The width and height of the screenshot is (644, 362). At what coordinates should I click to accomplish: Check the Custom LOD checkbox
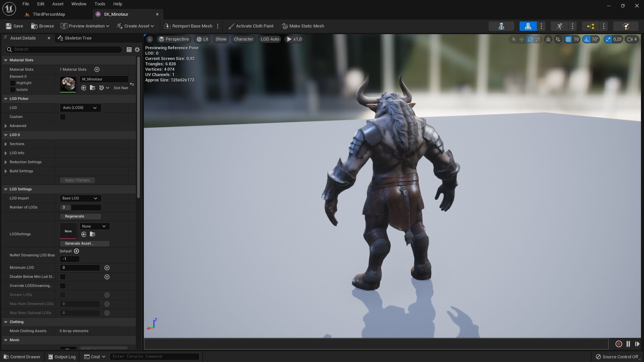click(63, 117)
